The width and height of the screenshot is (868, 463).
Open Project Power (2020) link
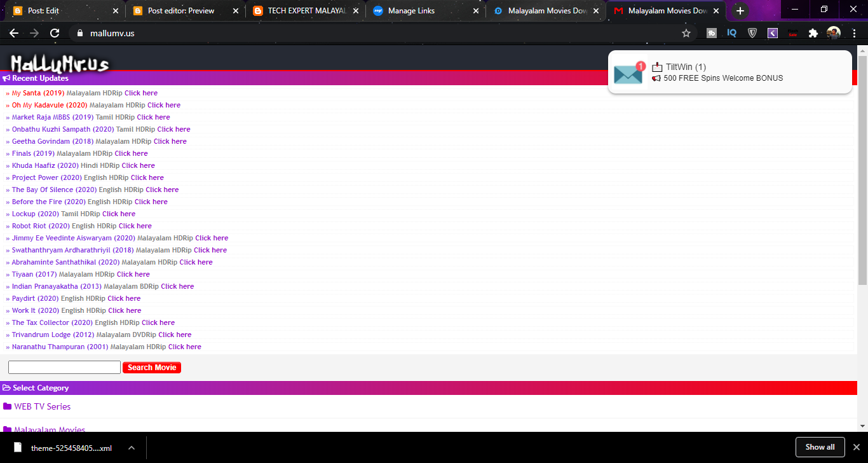[46, 177]
